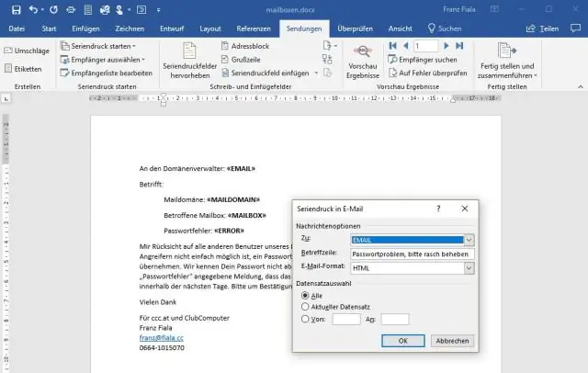The height and width of the screenshot is (373, 588).
Task: Open the Referenzen tab
Action: [x=254, y=28]
